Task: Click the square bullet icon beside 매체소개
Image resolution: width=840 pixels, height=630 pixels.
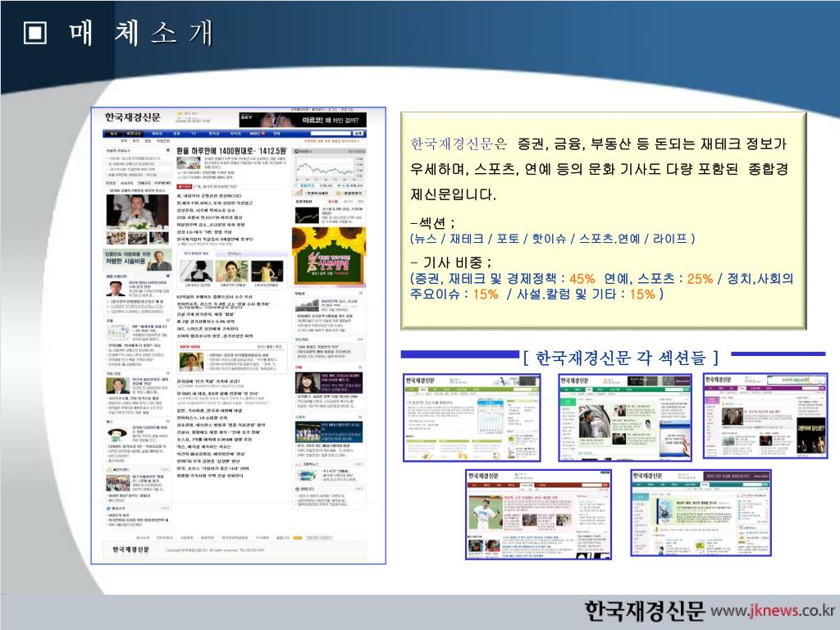Action: tap(35, 33)
